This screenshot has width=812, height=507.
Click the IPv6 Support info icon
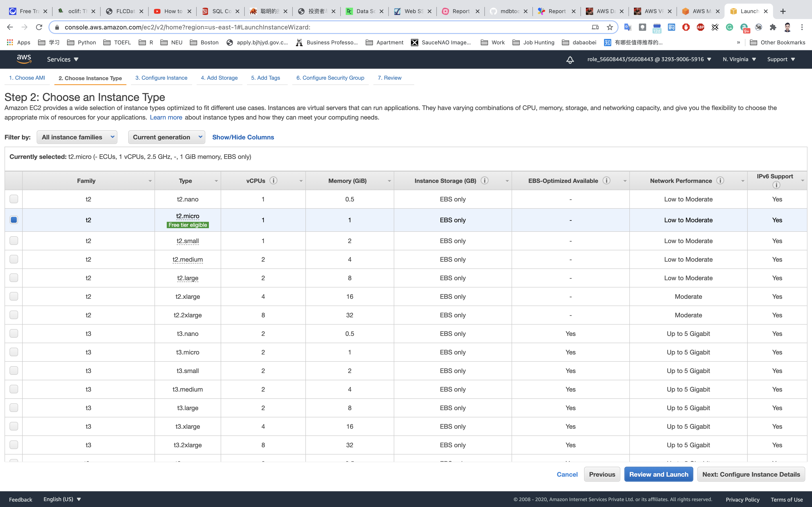776,185
